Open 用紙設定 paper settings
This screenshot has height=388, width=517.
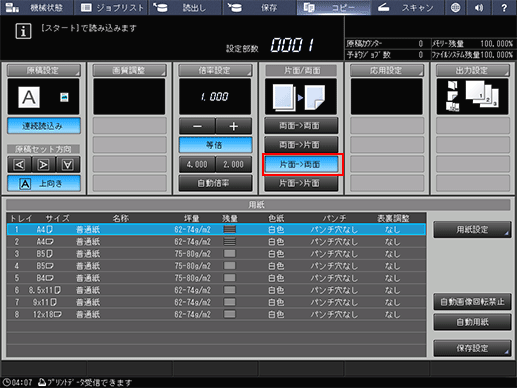coord(472,230)
